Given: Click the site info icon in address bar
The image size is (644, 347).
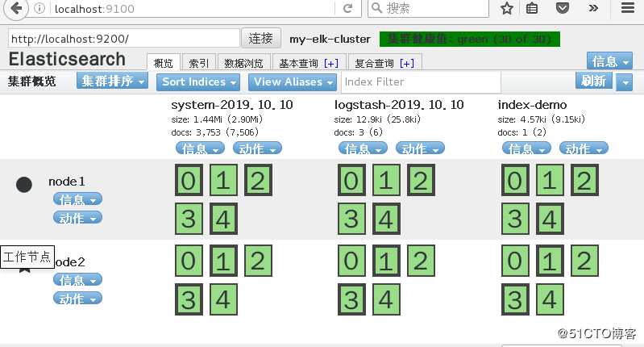Looking at the screenshot, I should [x=39, y=8].
